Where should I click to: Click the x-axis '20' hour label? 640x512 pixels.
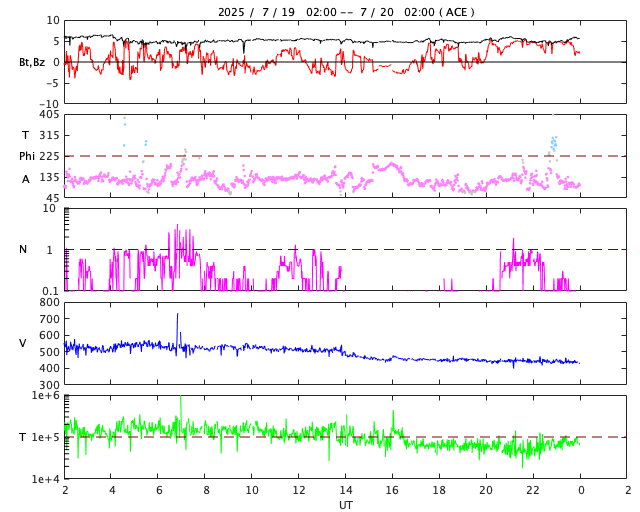(x=486, y=490)
